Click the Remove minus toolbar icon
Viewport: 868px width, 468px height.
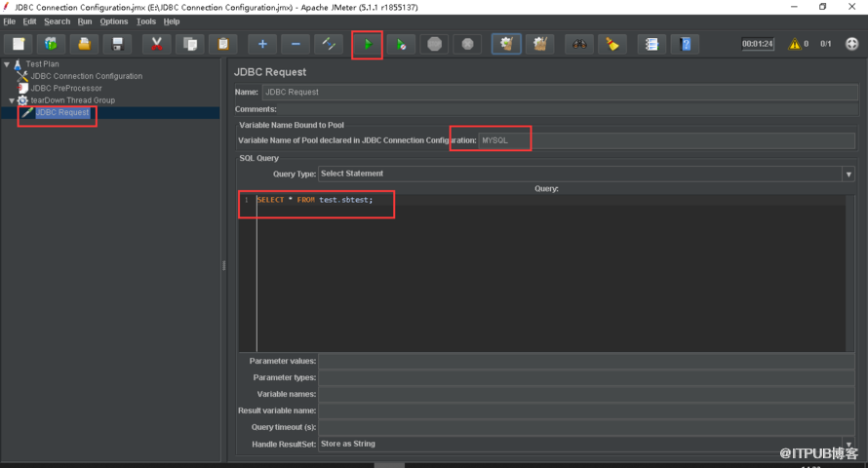click(296, 44)
